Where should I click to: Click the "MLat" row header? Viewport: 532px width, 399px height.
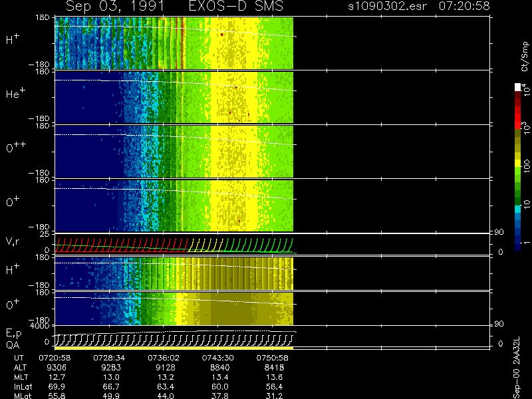point(23,396)
